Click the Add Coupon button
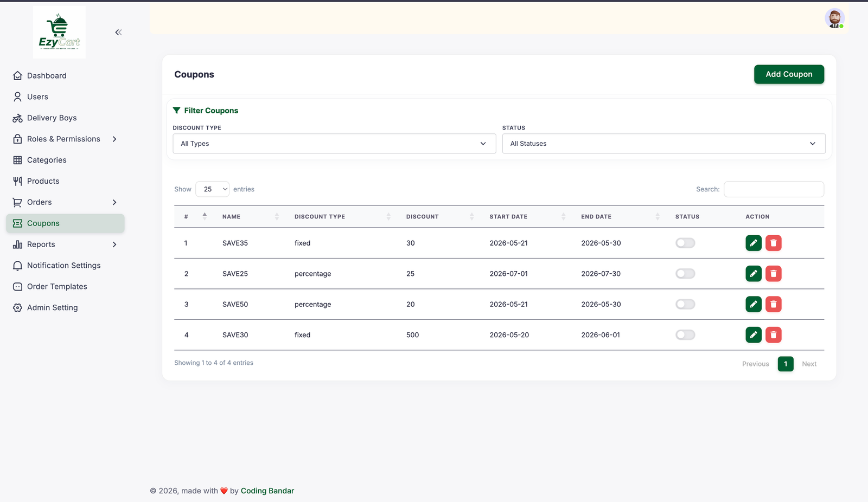The width and height of the screenshot is (868, 502). (x=789, y=74)
